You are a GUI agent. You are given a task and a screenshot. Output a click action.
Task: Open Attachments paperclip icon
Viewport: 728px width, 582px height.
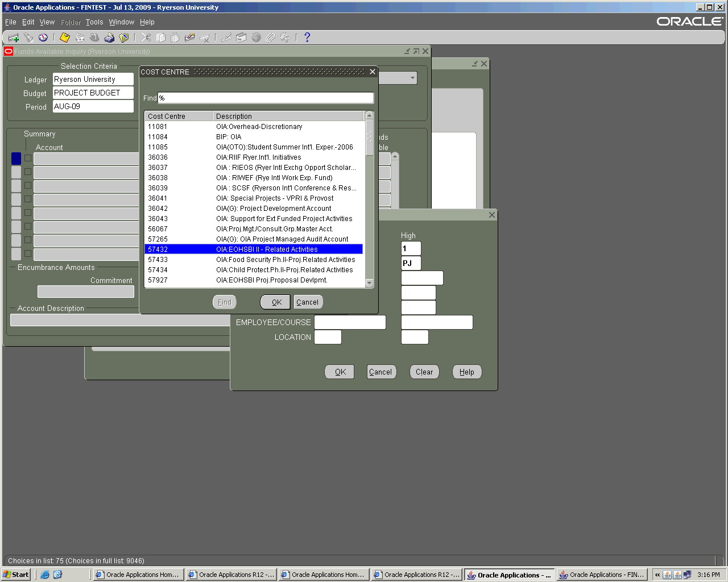[x=270, y=38]
